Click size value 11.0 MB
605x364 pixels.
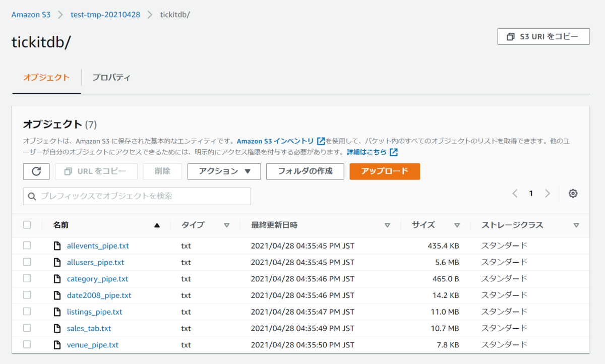point(445,312)
